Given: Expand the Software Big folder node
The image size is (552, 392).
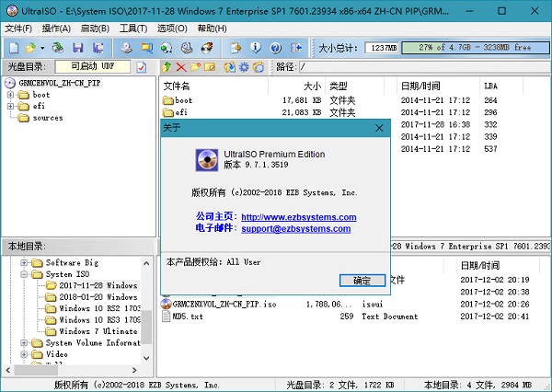Looking at the screenshot, I should click(24, 262).
